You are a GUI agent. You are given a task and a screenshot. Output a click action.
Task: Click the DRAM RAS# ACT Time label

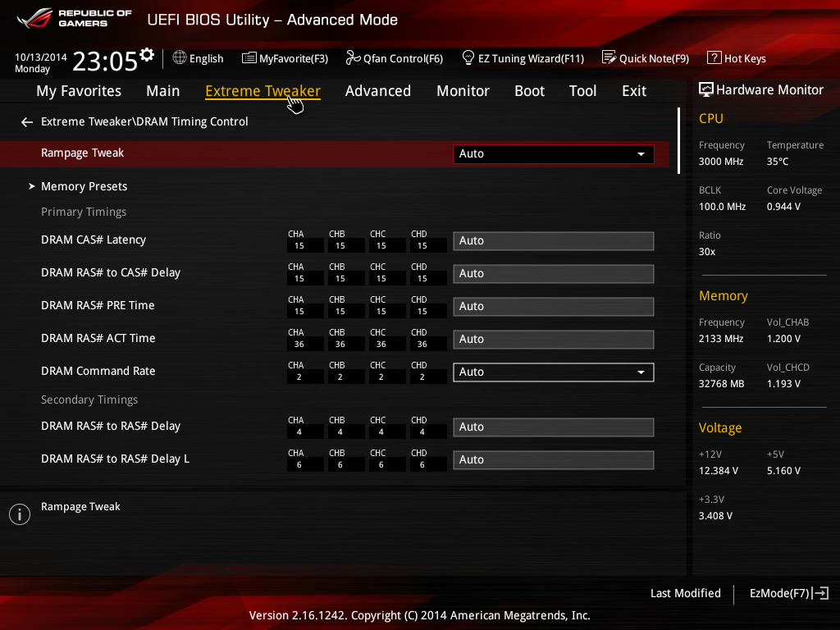[98, 338]
